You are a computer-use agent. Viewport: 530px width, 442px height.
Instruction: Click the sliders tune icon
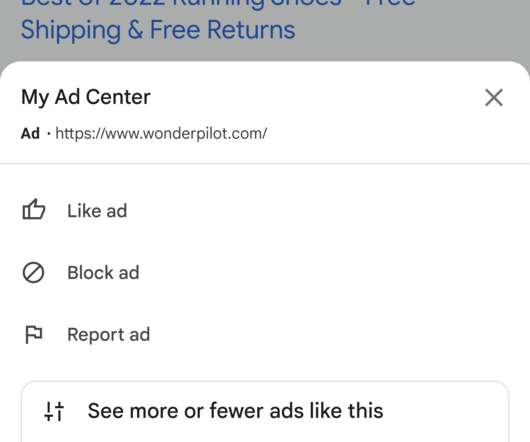pyautogui.click(x=54, y=411)
